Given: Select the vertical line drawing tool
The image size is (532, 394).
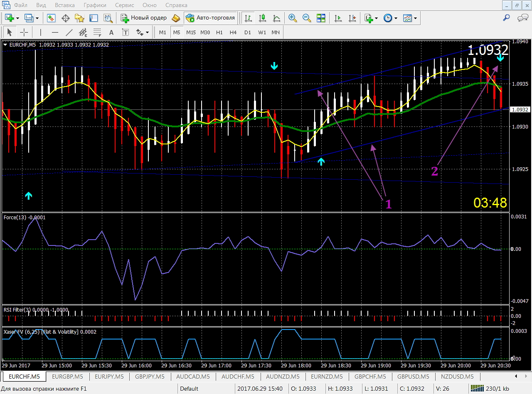Looking at the screenshot, I should point(41,32).
